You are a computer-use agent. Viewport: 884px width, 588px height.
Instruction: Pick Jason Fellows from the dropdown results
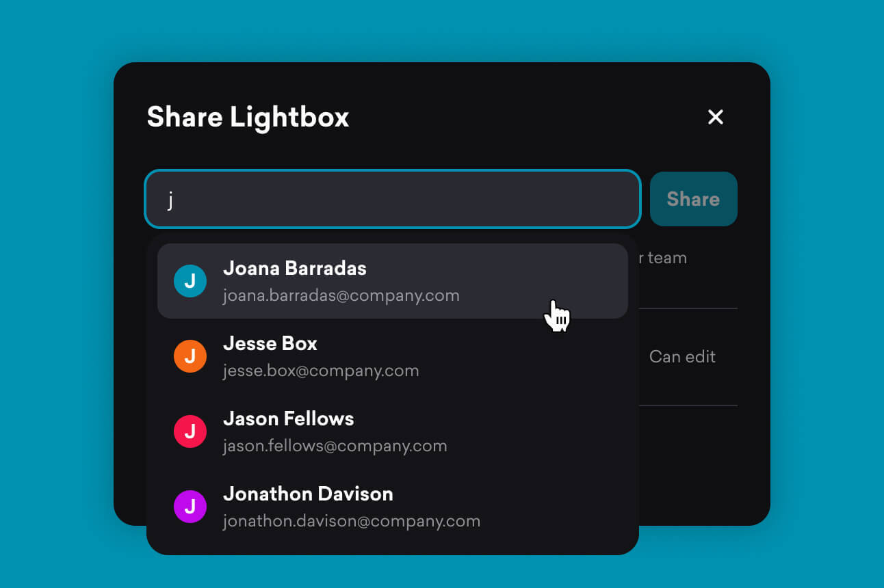coord(288,419)
